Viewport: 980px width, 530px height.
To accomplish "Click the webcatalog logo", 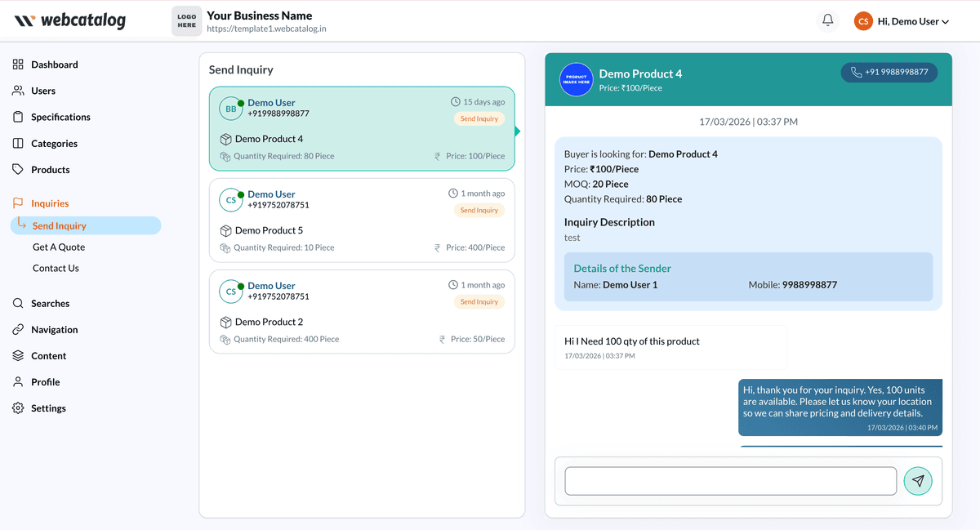I will pyautogui.click(x=70, y=21).
